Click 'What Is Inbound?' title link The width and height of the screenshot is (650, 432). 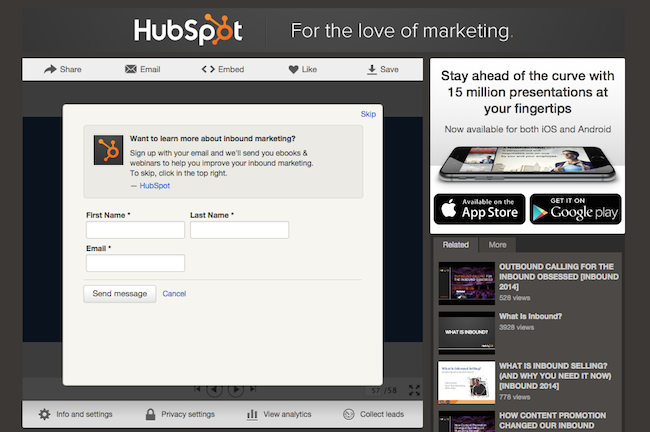[531, 316]
